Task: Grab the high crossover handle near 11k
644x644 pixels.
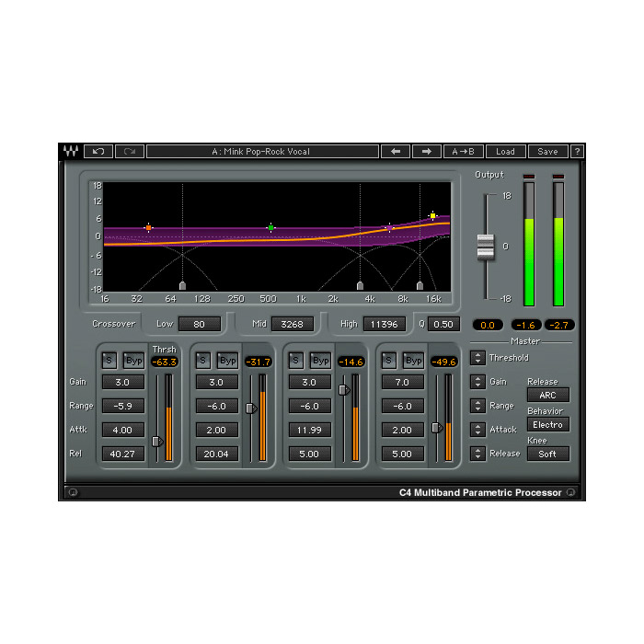Action: point(420,285)
